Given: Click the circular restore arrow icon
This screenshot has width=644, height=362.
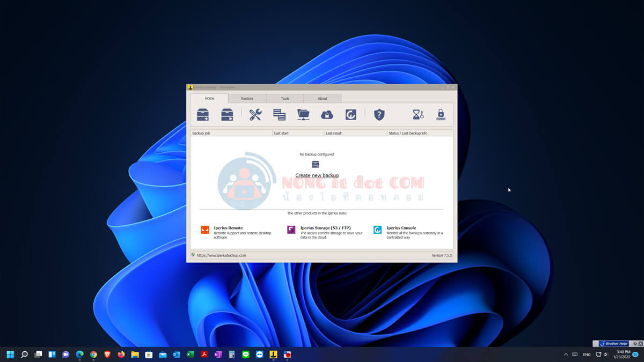Looking at the screenshot, I should (350, 114).
